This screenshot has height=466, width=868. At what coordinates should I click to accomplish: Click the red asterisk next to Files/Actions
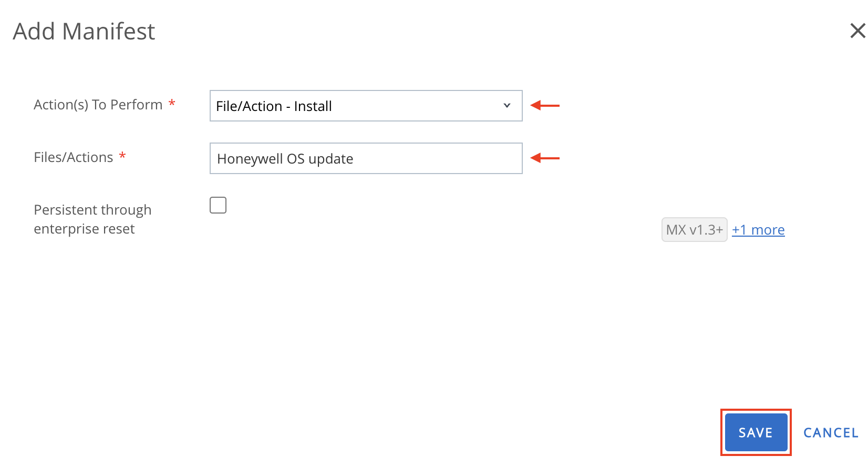[122, 156]
